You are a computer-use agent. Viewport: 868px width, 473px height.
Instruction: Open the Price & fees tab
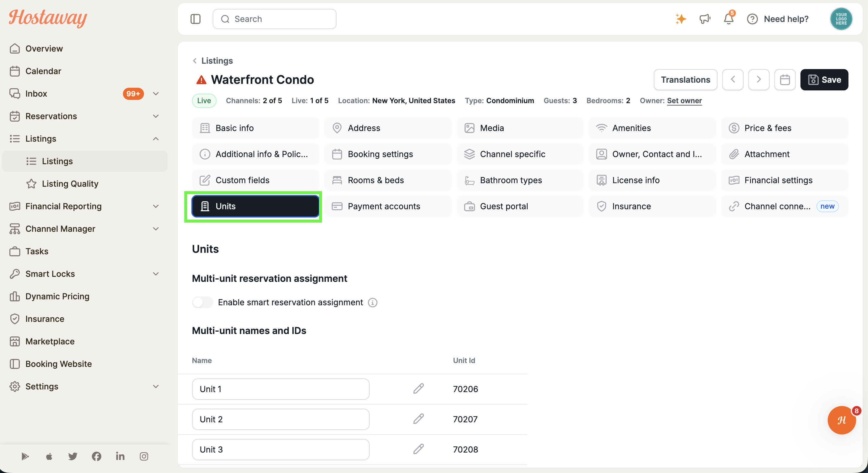pyautogui.click(x=784, y=128)
